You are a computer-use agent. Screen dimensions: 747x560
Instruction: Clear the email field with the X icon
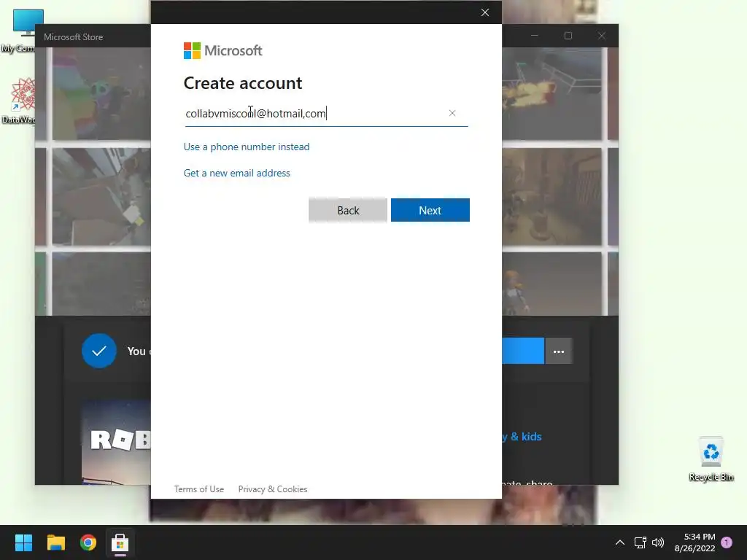[x=452, y=113]
